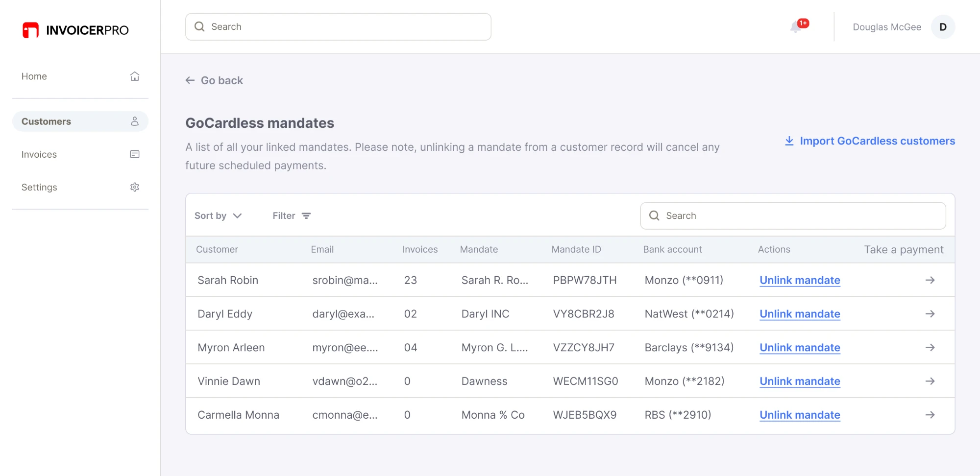The width and height of the screenshot is (980, 476).
Task: Focus the mandates table Search field
Action: pyautogui.click(x=793, y=216)
